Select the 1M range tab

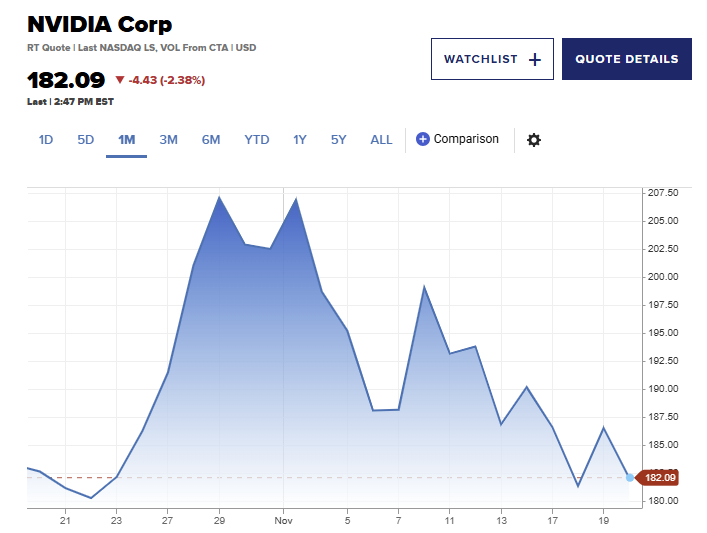tap(126, 140)
